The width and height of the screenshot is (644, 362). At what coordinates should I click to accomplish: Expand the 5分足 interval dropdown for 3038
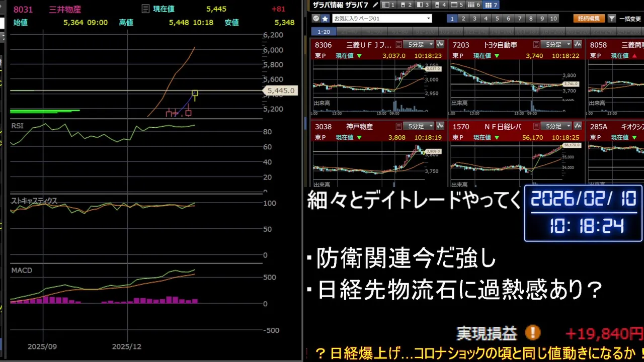click(420, 127)
